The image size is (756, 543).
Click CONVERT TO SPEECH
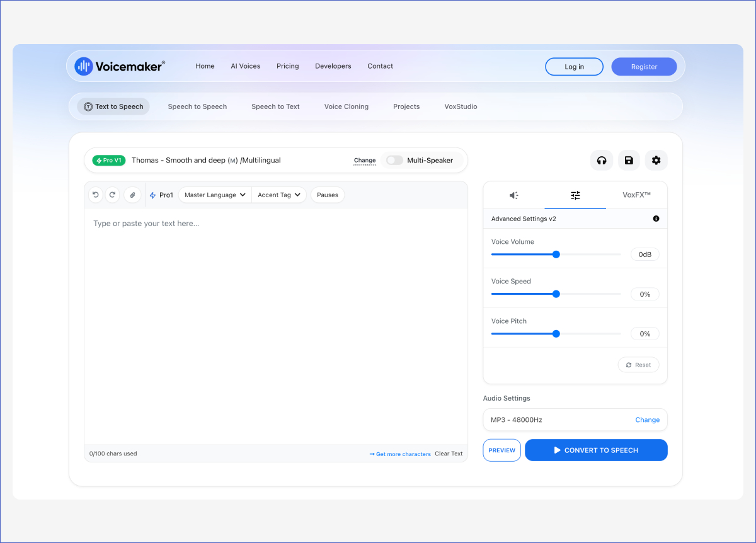pyautogui.click(x=596, y=450)
